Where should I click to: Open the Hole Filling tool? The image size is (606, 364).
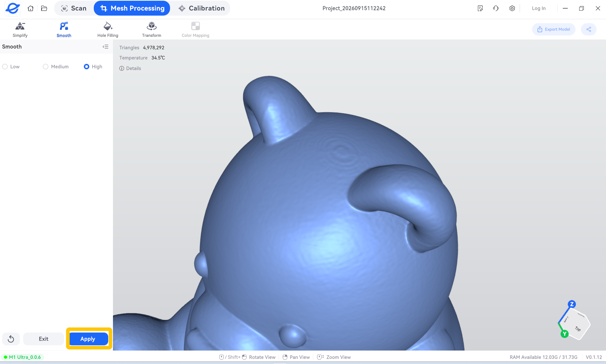(108, 29)
